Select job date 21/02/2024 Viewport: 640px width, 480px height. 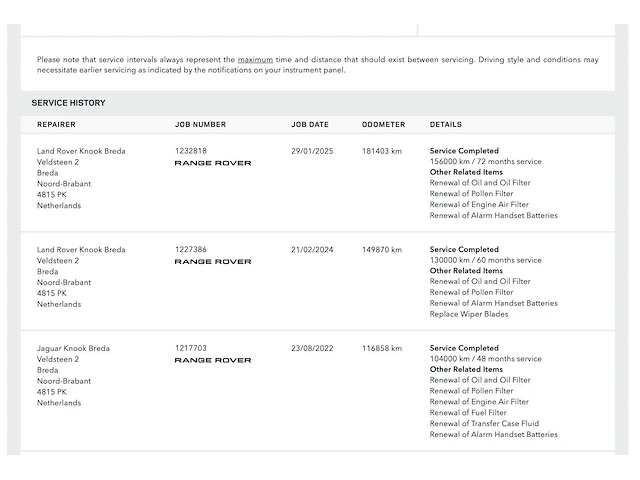pos(312,249)
